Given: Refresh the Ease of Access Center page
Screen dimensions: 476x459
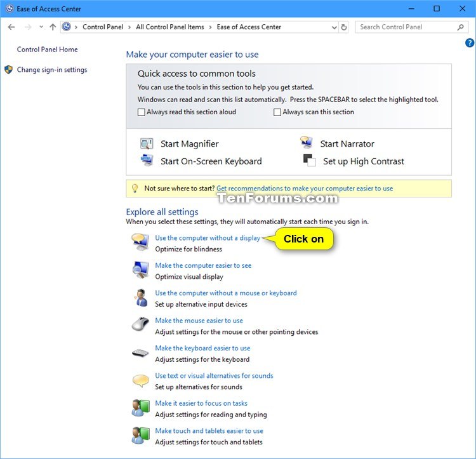Looking at the screenshot, I should click(343, 27).
